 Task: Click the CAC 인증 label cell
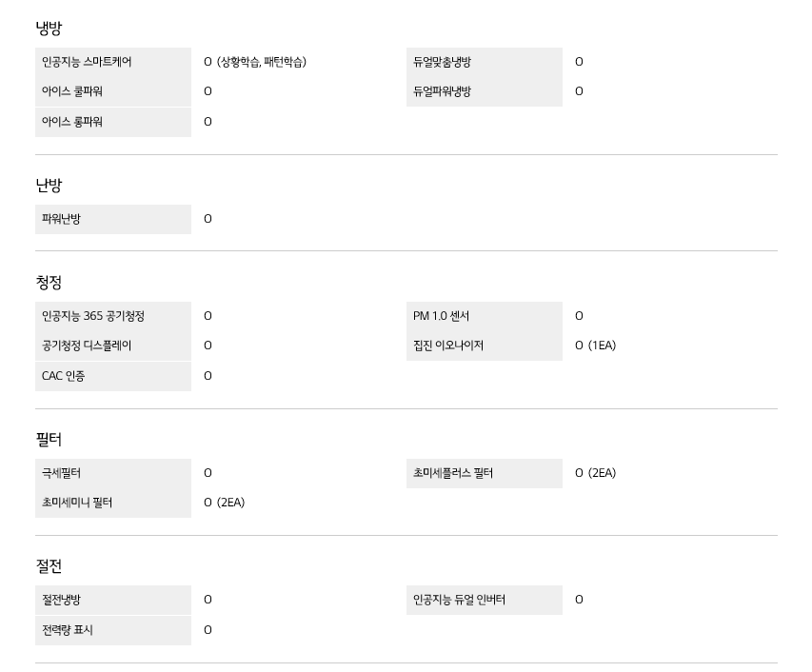[x=113, y=376]
